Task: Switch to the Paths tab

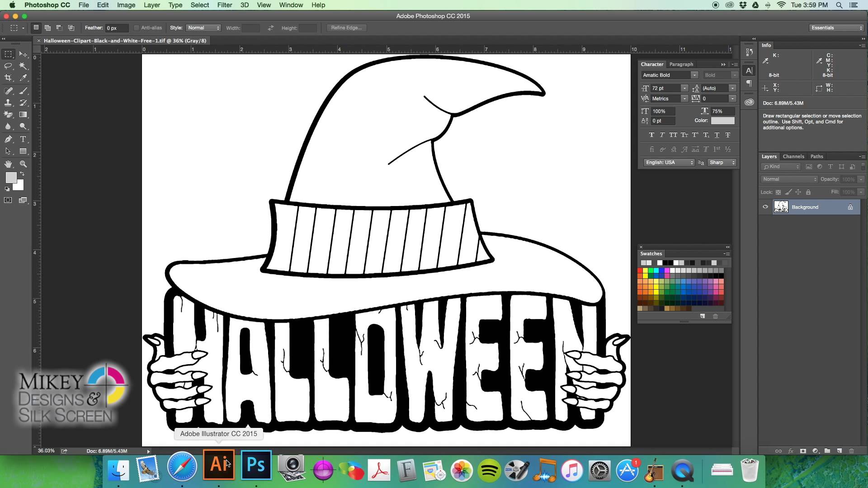Action: 816,156
